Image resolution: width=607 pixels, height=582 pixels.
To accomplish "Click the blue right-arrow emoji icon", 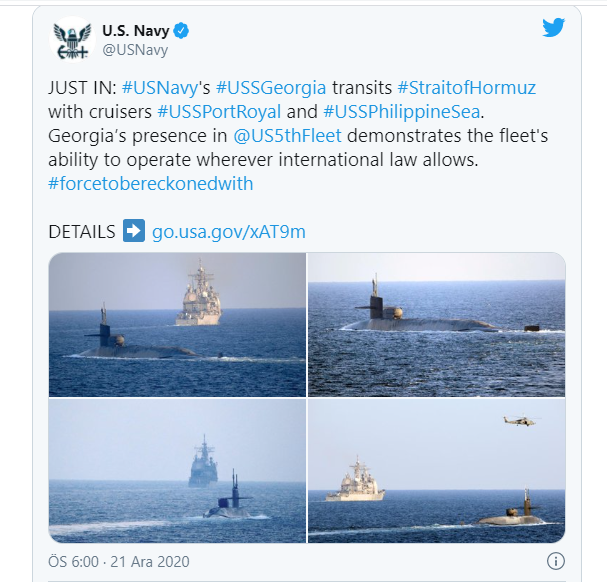I will [x=134, y=231].
